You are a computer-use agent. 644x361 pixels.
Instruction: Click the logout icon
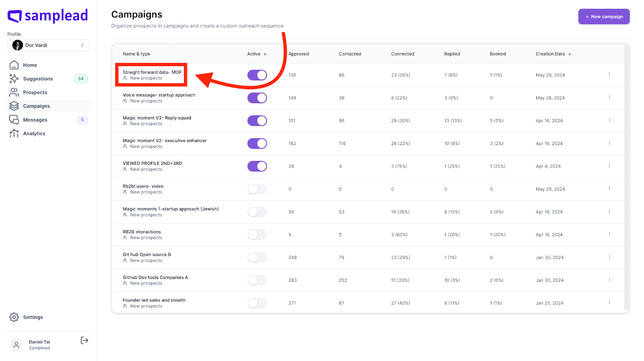click(x=85, y=340)
